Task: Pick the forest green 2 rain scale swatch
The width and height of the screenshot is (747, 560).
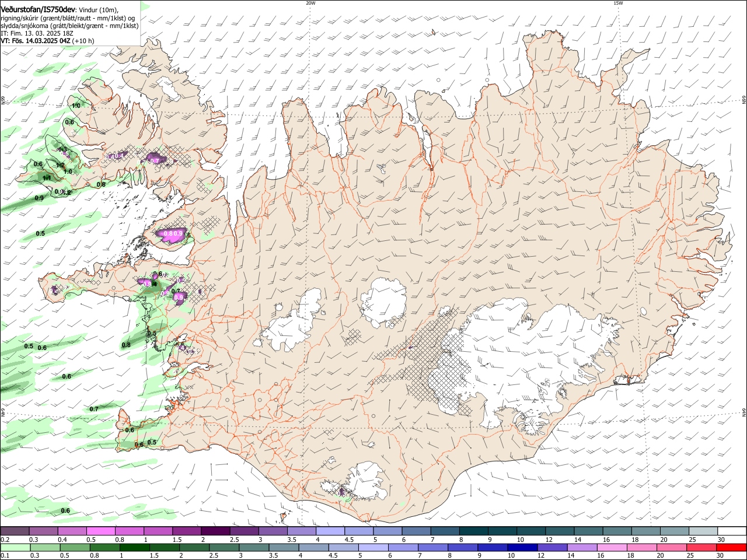Action: click(194, 547)
